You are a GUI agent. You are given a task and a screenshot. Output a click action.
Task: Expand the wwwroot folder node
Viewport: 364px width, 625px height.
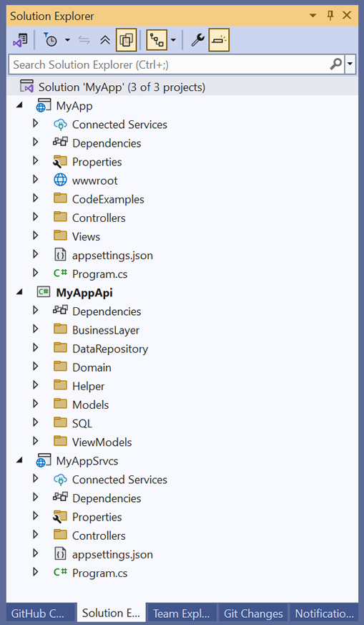tap(36, 180)
